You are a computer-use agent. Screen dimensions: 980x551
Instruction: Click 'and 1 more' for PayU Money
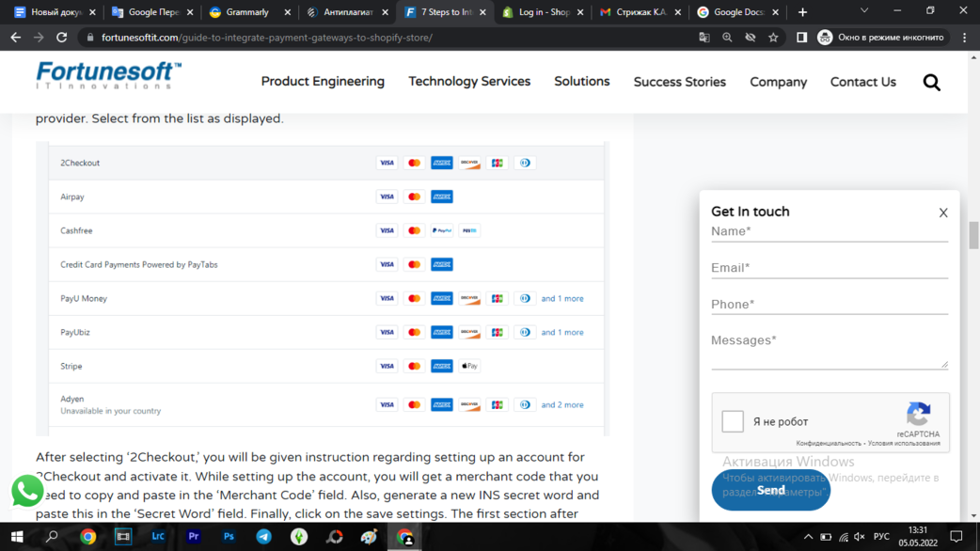tap(561, 299)
